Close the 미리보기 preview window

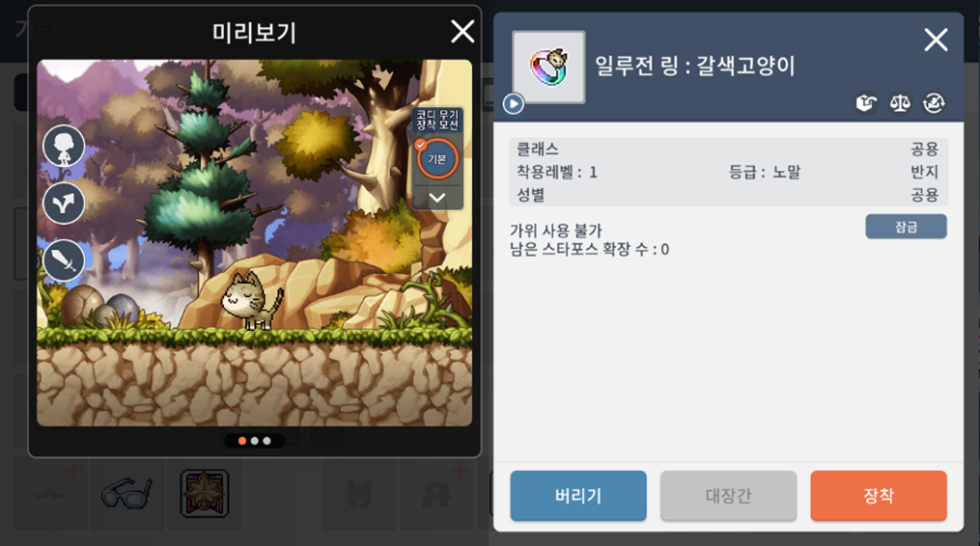click(462, 31)
